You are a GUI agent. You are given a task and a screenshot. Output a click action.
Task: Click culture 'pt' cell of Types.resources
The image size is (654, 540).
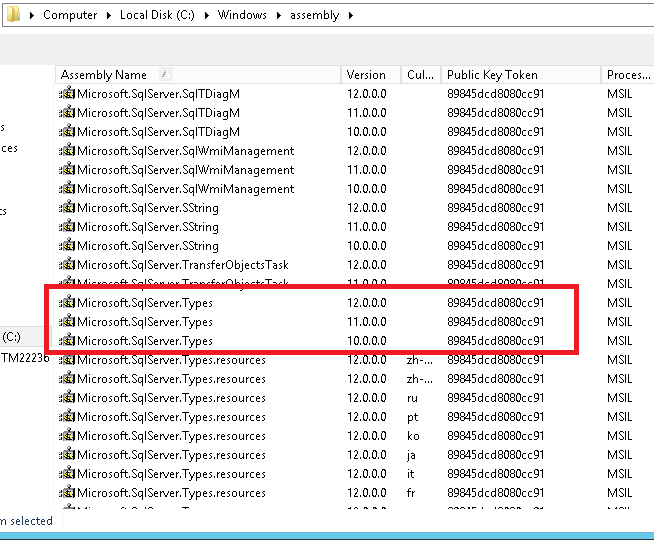click(x=412, y=417)
